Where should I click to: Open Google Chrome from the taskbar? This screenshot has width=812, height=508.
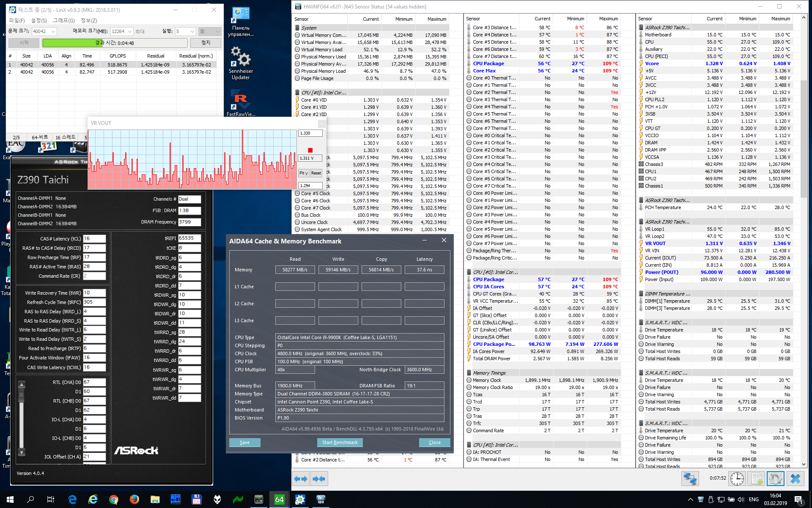click(x=113, y=500)
